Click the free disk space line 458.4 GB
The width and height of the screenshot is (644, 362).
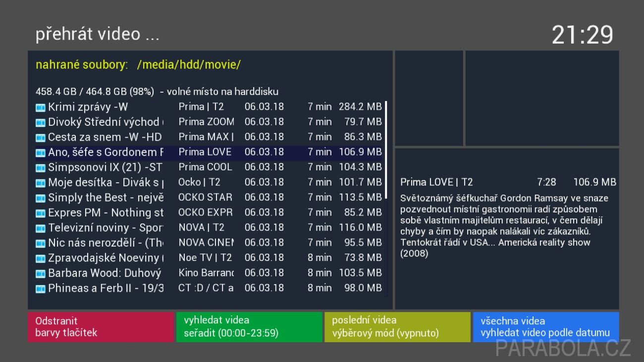tap(157, 92)
